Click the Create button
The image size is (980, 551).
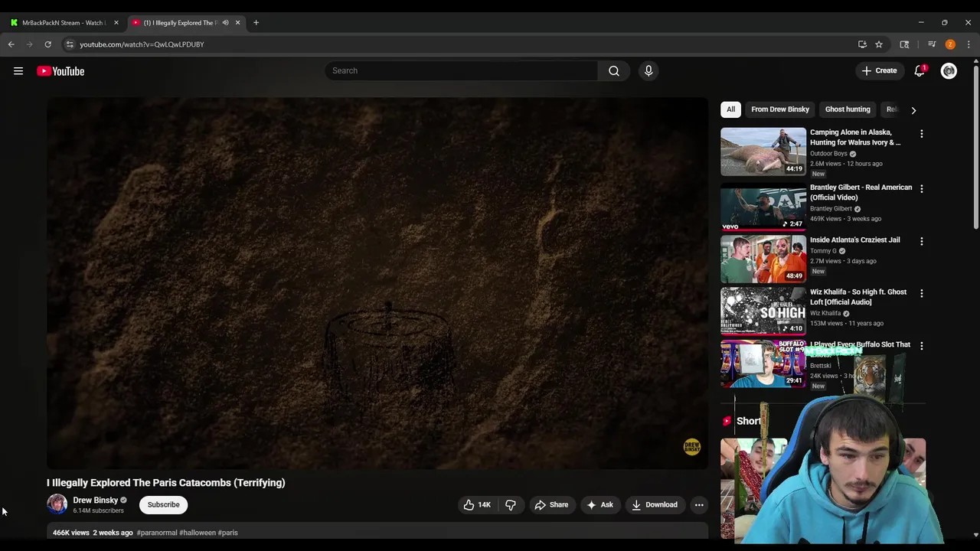(x=879, y=70)
